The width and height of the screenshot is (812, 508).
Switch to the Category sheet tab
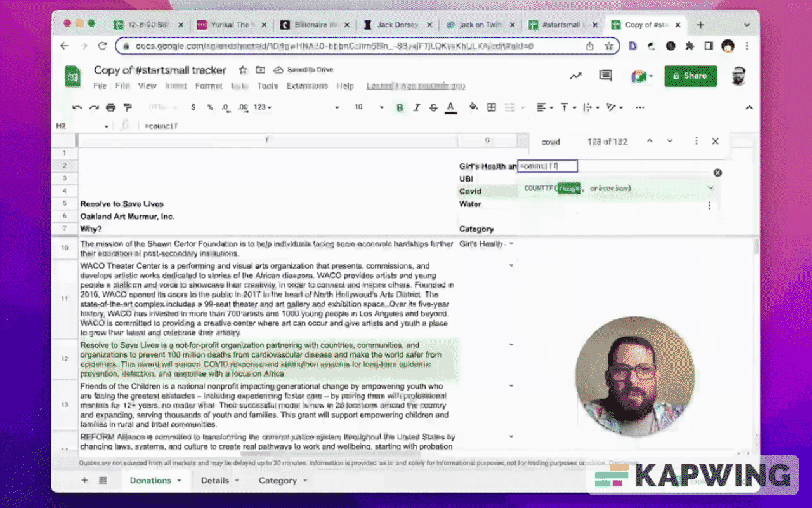[x=283, y=481]
